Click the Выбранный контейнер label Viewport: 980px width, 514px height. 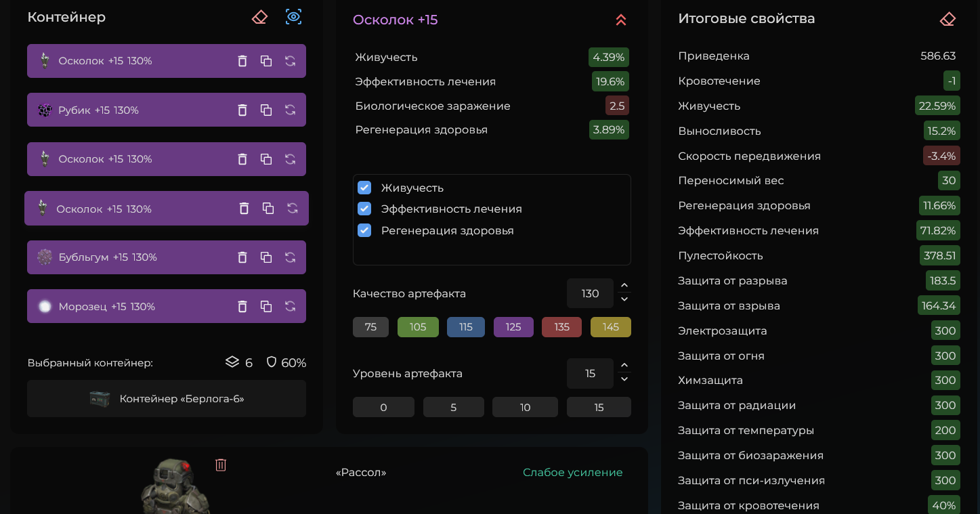pos(90,363)
